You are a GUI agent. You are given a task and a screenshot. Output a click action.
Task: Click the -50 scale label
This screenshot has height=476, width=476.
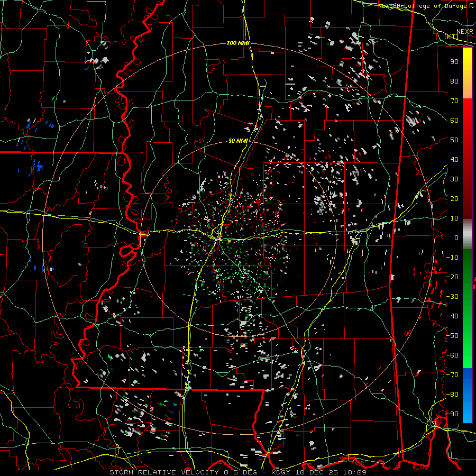(452, 336)
